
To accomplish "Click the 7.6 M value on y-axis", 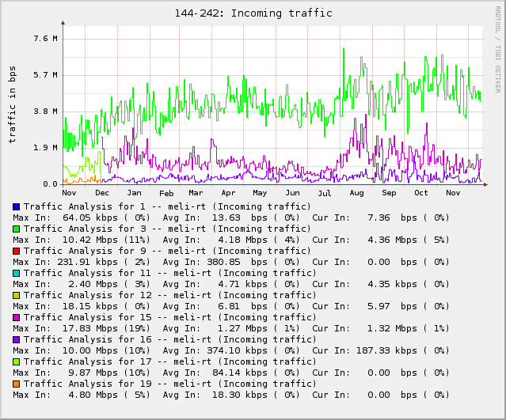I will coord(44,39).
